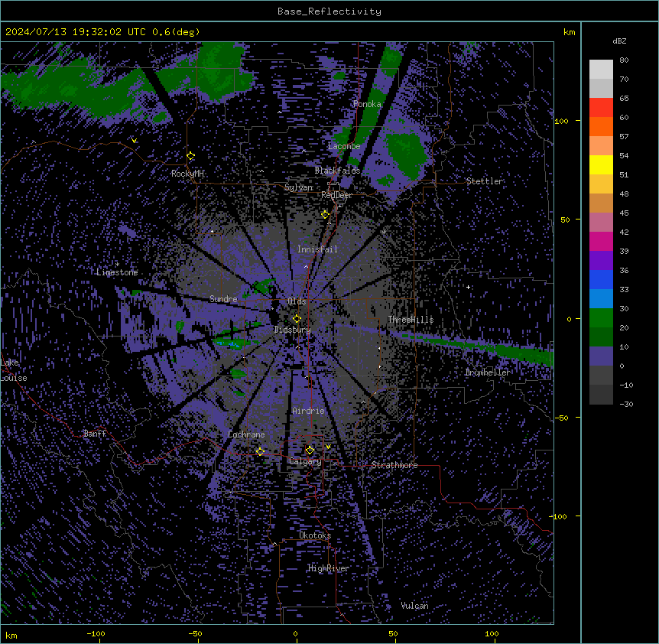Click white plus marker west of Stettler area
The image size is (659, 644).
click(468, 287)
